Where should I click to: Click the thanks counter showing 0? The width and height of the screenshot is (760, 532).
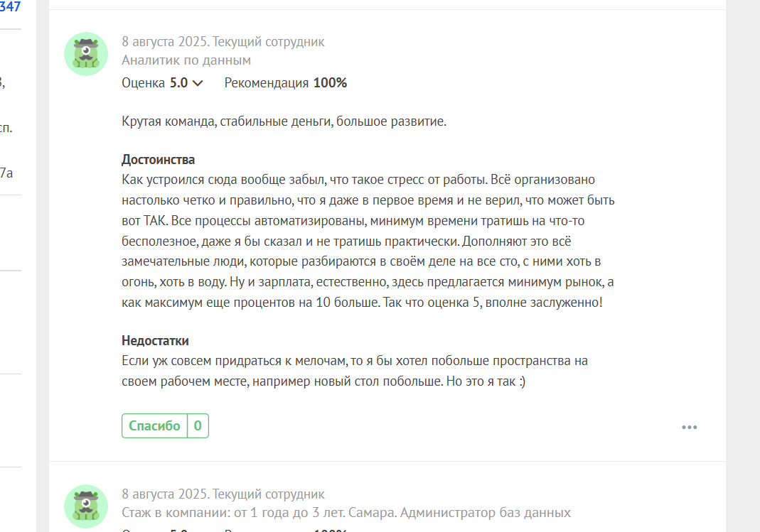[198, 425]
